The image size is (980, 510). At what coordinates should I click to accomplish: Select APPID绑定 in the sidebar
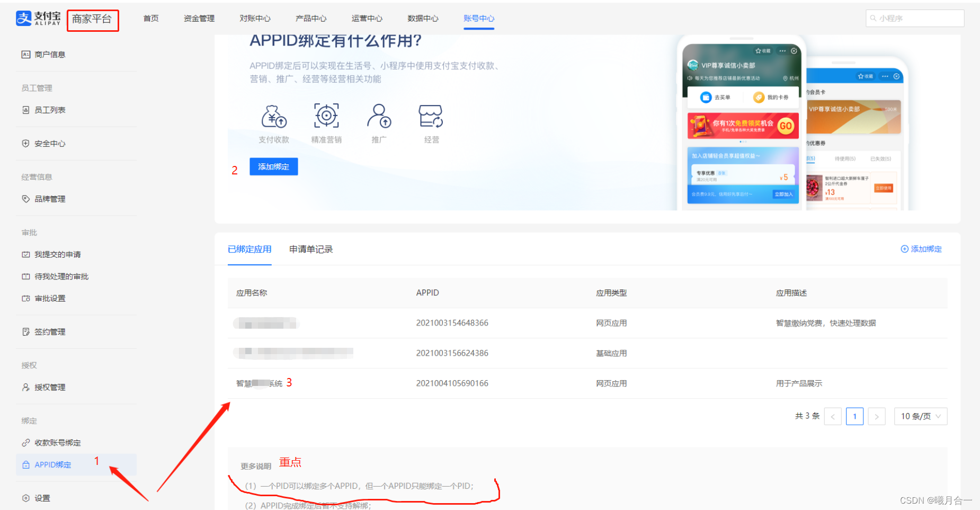[76, 465]
